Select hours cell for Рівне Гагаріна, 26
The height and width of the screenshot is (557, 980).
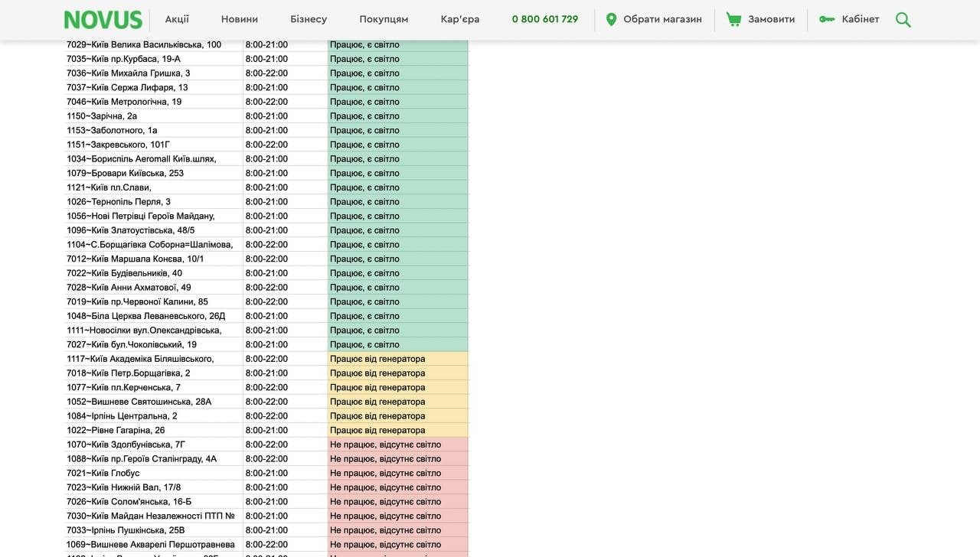[266, 430]
